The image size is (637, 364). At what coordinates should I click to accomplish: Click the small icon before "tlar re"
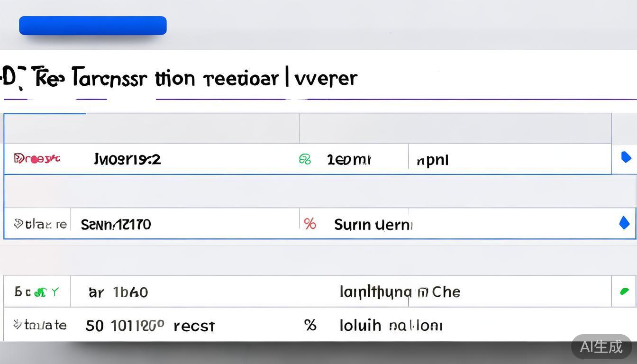[18, 224]
